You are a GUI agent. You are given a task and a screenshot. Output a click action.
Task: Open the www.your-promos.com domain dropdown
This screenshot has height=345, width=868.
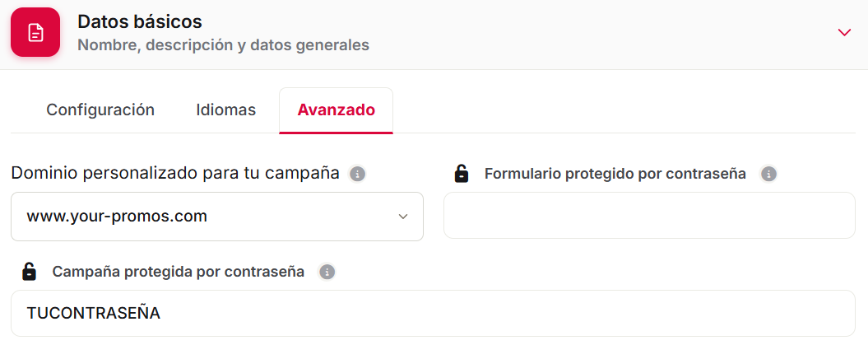click(217, 217)
